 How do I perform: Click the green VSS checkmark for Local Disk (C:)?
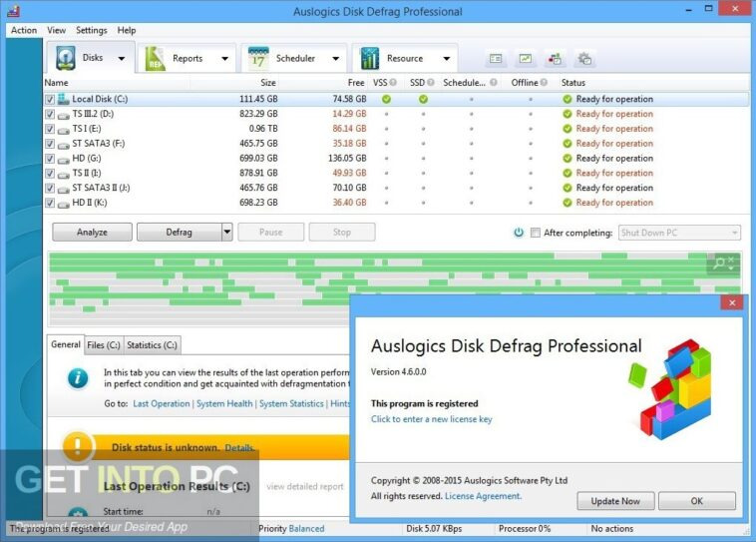coord(386,100)
